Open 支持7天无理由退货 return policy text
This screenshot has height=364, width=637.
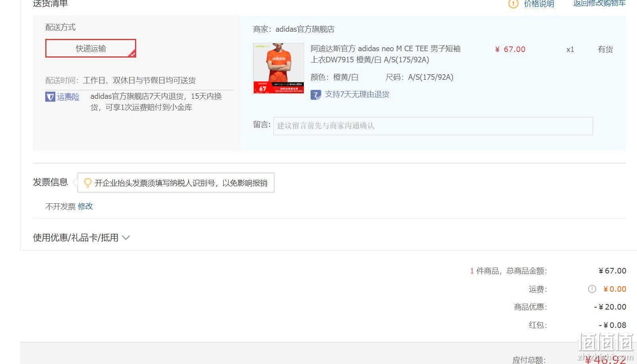coord(357,94)
